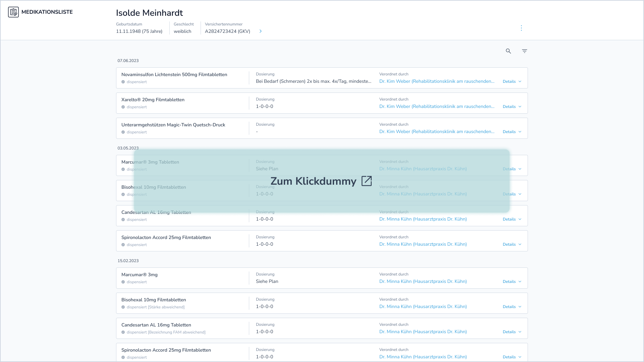Viewport: 644px width, 362px height.
Task: Open the three-dot more options menu
Action: click(521, 28)
